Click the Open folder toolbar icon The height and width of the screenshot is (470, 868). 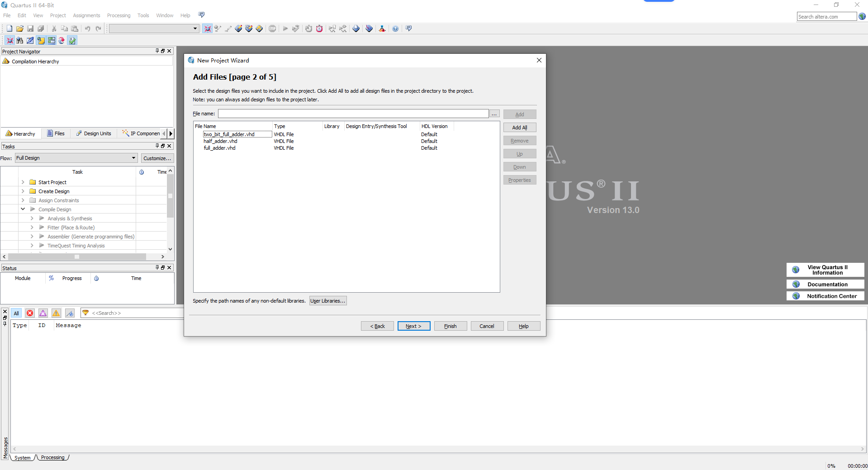point(20,28)
